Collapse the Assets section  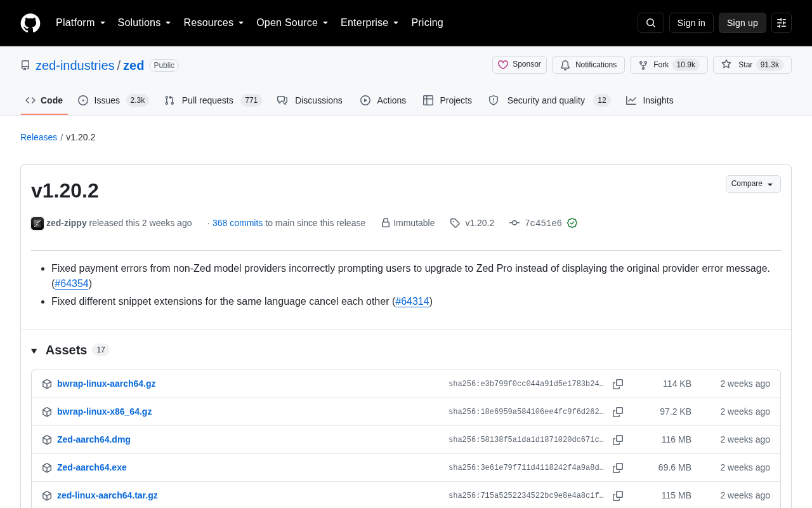pos(34,351)
